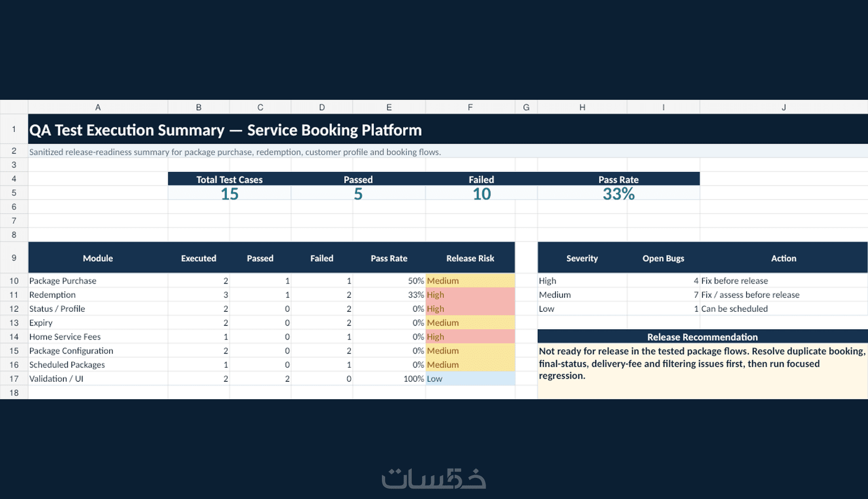
Task: Select column J header
Action: pyautogui.click(x=784, y=107)
